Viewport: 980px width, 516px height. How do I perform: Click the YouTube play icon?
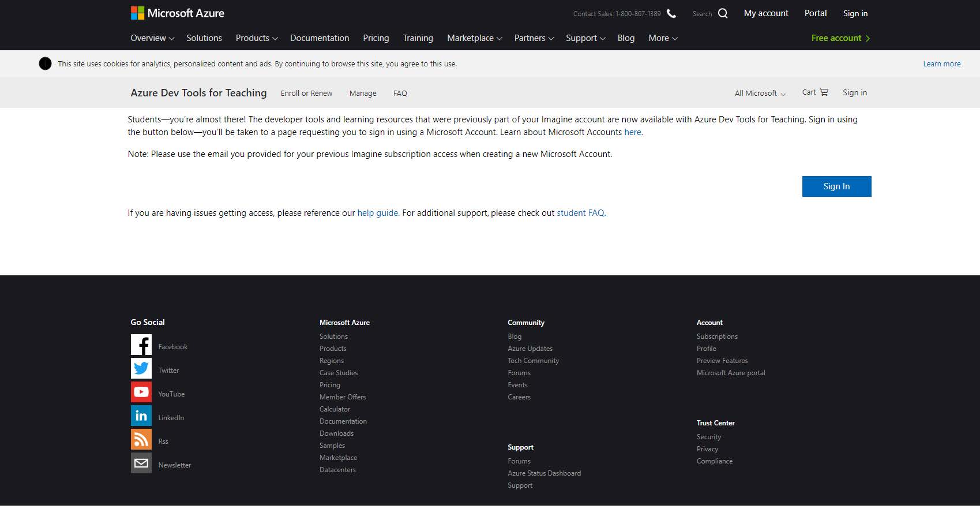[141, 392]
